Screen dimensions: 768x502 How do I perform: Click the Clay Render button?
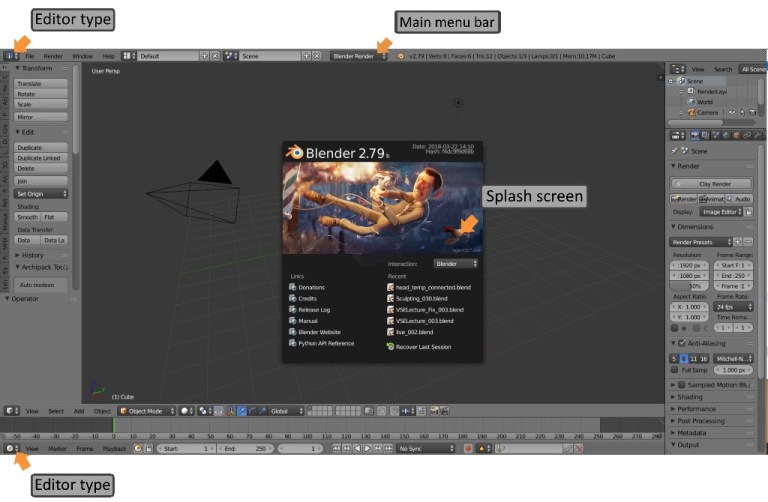tap(711, 184)
